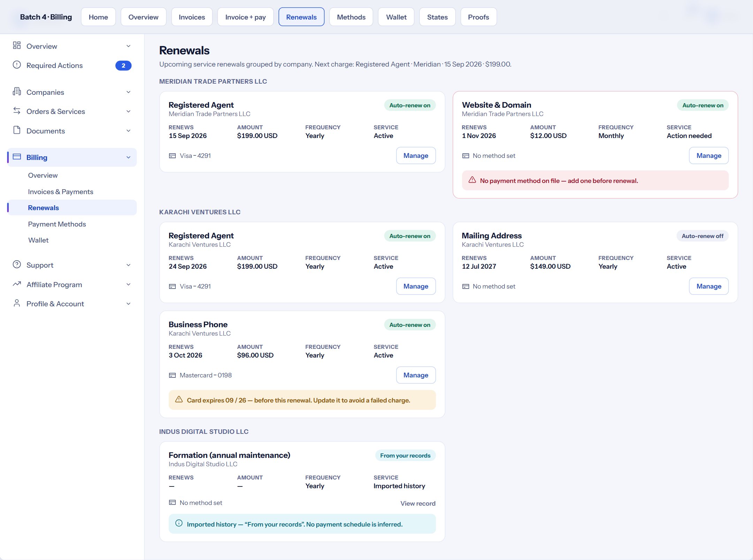Open View record for Formation maintenance

418,503
